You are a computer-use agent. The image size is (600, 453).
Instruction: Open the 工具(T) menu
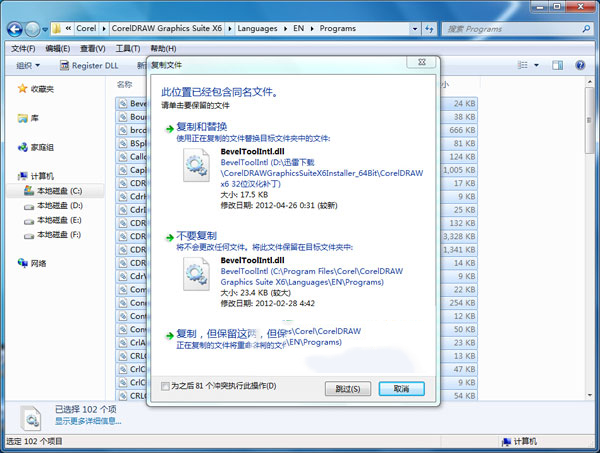tap(128, 49)
